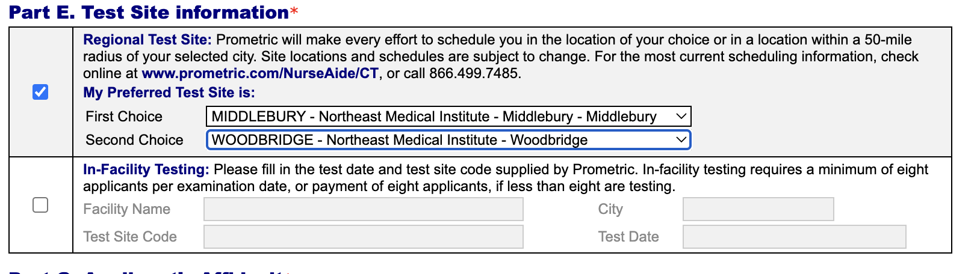The image size is (980, 274).
Task: Click the Part E. Test Site information heading
Action: coord(149,13)
